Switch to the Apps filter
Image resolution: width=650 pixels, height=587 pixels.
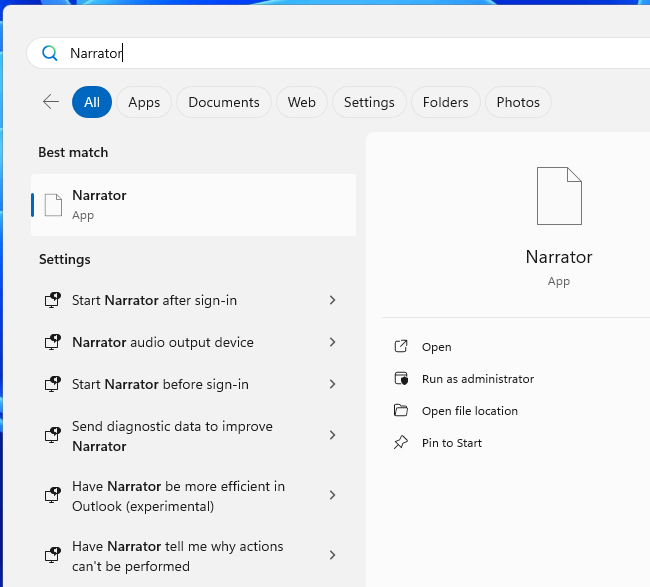pyautogui.click(x=144, y=102)
